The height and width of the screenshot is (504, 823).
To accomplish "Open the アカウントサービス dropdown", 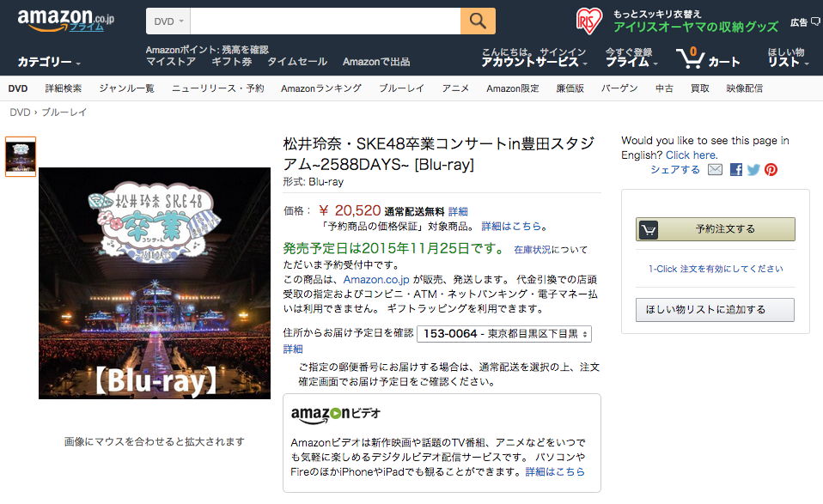I will pos(534,62).
